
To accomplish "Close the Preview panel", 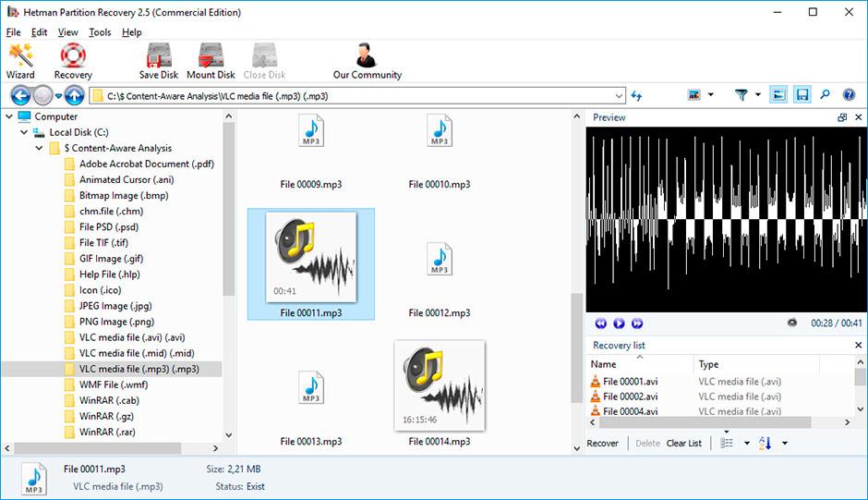I will pyautogui.click(x=859, y=117).
